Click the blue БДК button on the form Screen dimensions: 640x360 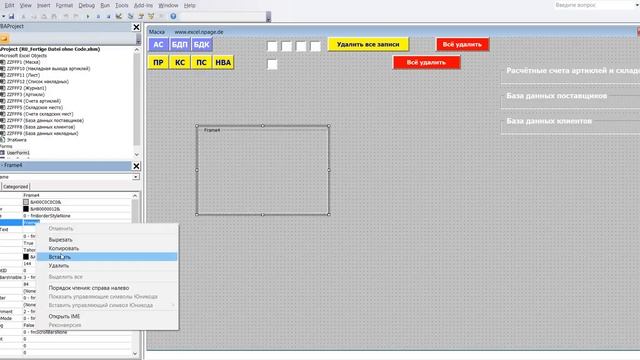201,44
